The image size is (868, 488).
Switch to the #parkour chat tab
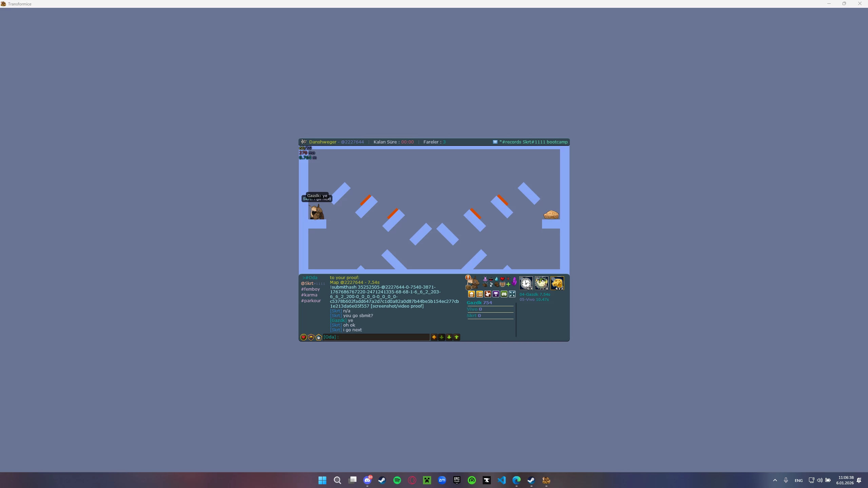tap(311, 301)
